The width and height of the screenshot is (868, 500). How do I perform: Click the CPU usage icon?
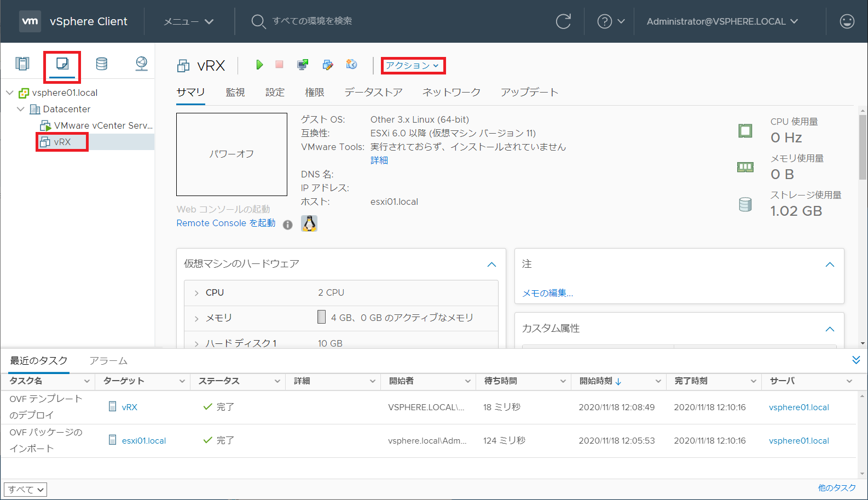[x=745, y=131]
